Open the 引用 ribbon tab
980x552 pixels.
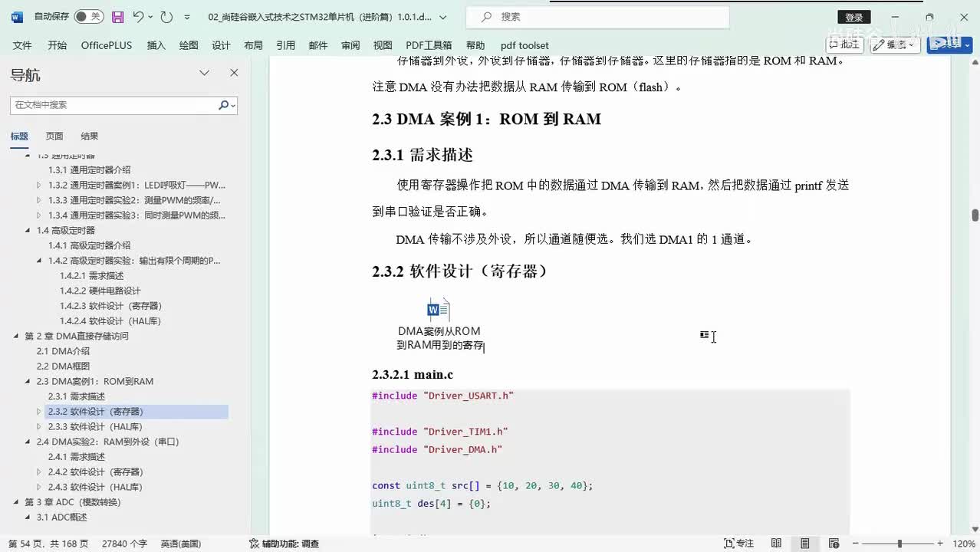coord(286,45)
